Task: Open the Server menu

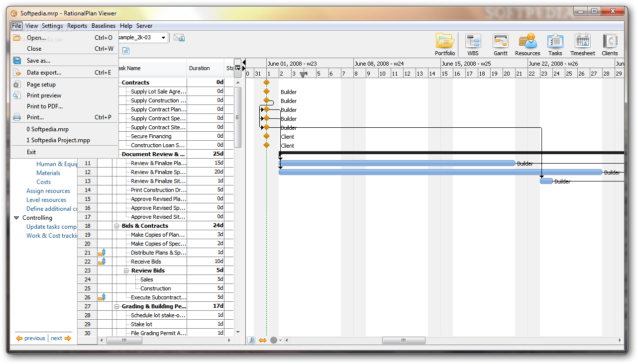Action: [144, 26]
